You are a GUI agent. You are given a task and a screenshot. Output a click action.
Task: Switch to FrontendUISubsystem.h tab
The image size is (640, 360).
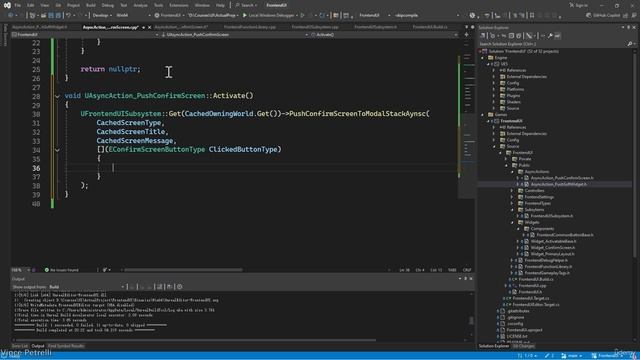click(x=375, y=27)
